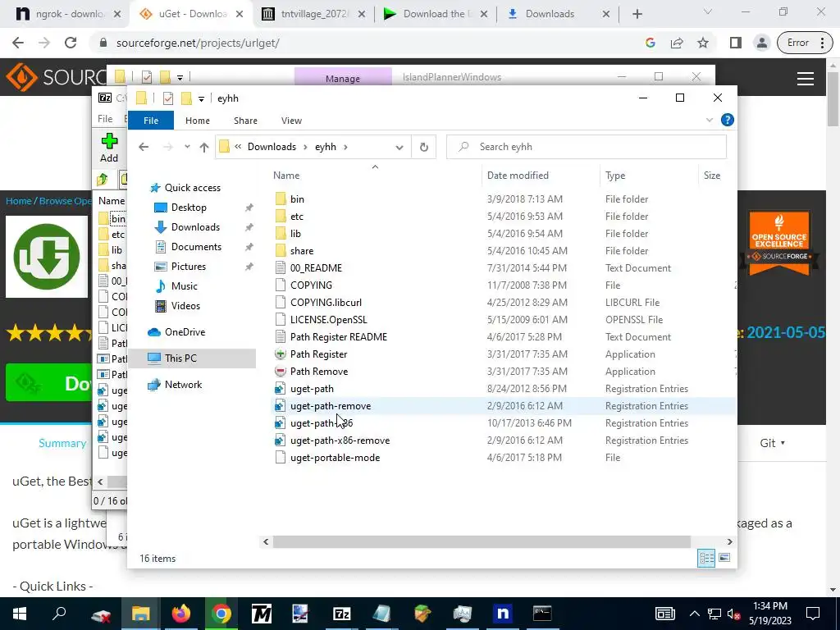Select the COPYING.libcurl file name
The width and height of the screenshot is (840, 630).
pyautogui.click(x=326, y=303)
